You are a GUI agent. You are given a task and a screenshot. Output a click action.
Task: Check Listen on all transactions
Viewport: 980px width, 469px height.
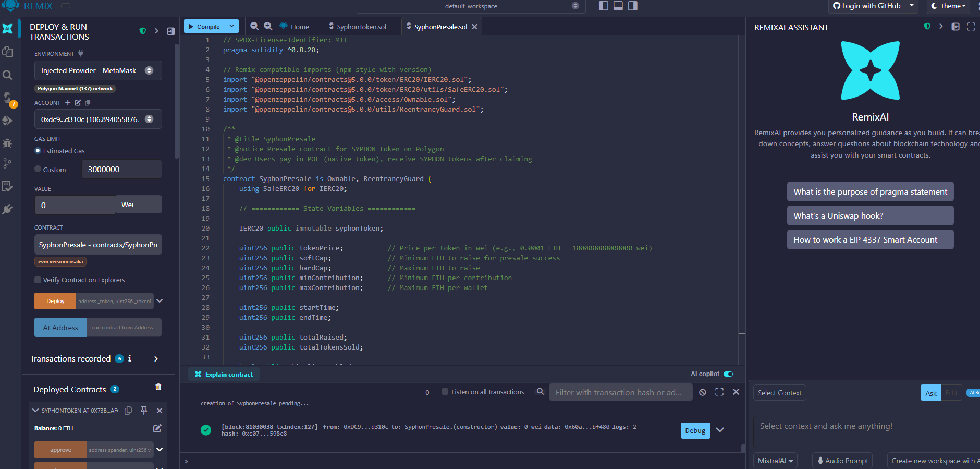pyautogui.click(x=445, y=392)
